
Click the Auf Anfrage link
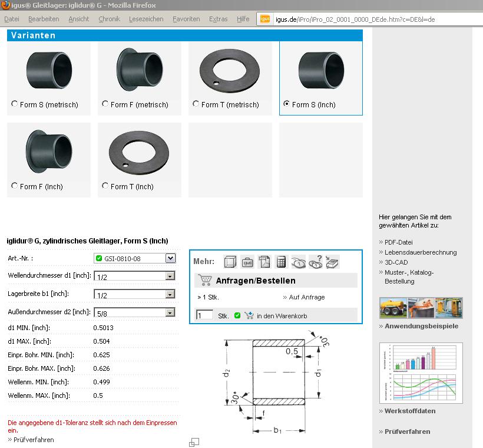307,297
